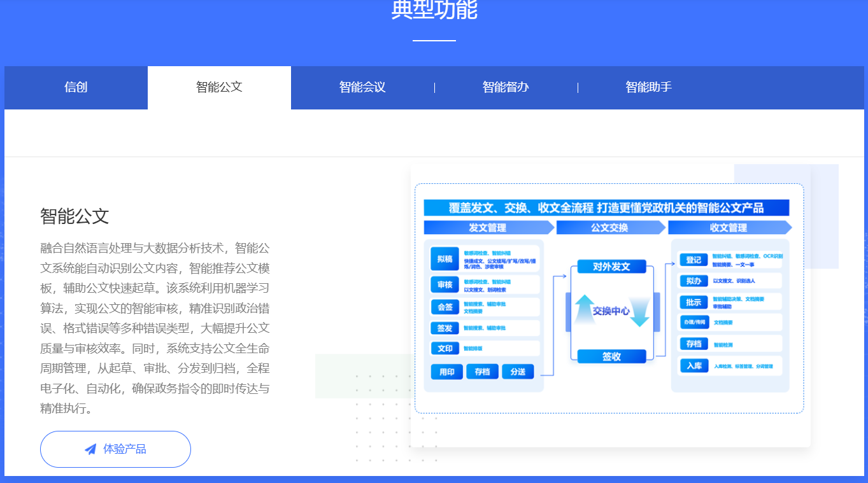Viewport: 868px width, 483px height.
Task: Click the diagram's 覆盖发文、交换、收文全流程 banner
Action: click(606, 208)
